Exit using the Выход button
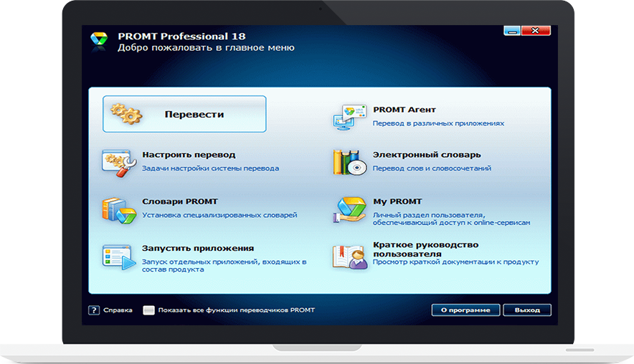The height and width of the screenshot is (364, 634). (x=527, y=310)
